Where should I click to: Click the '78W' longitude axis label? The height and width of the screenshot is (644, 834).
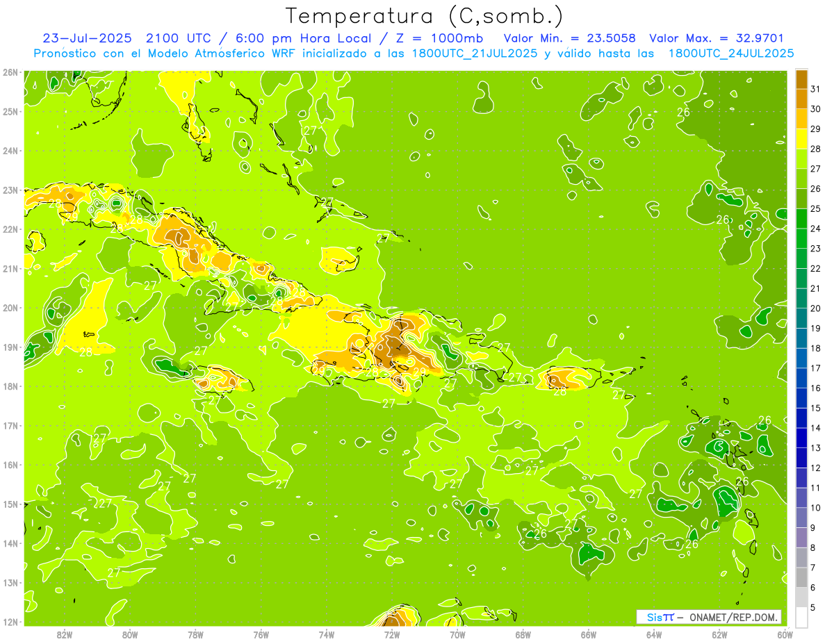[195, 634]
